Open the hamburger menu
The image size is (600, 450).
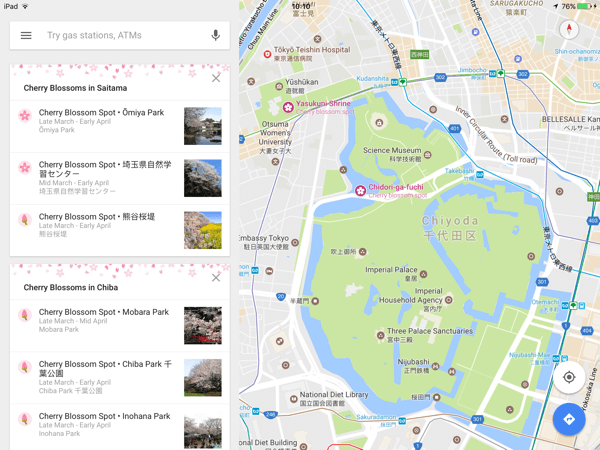point(26,36)
